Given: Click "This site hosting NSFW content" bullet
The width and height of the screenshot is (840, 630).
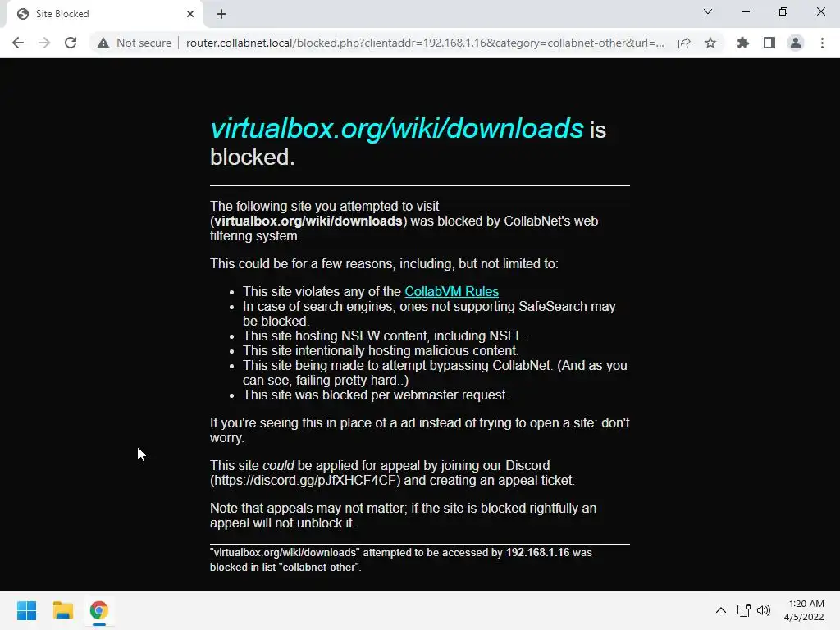Looking at the screenshot, I should 384,336.
